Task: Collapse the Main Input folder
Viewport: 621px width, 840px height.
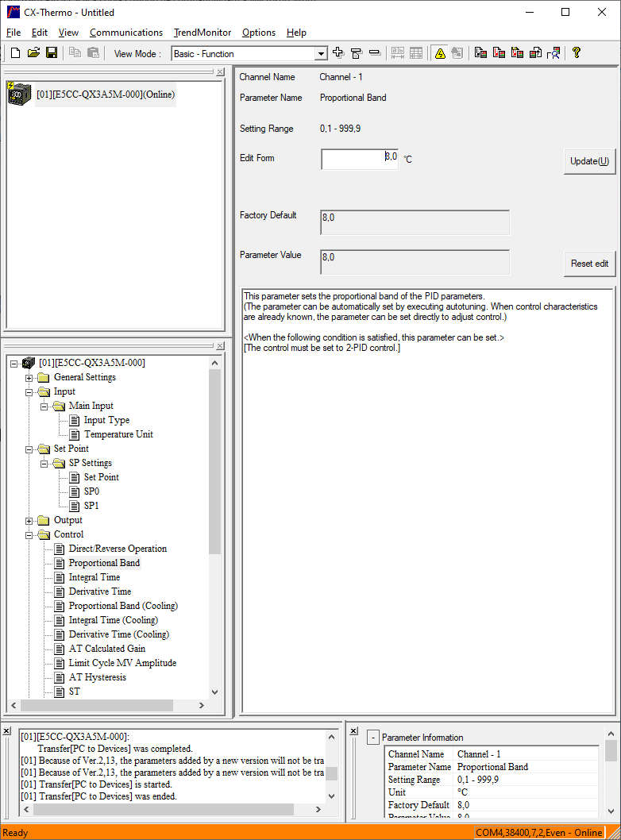Action: 44,407
